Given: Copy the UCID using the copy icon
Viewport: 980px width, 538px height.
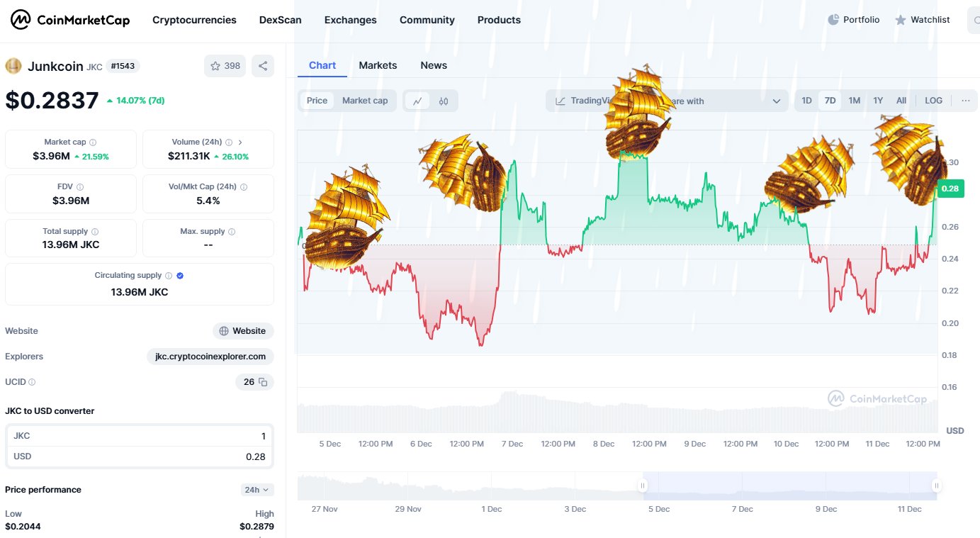Looking at the screenshot, I should pos(264,382).
